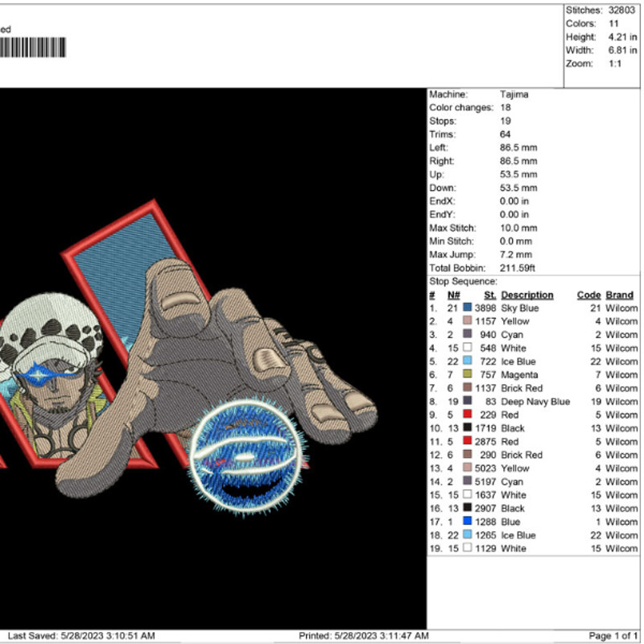This screenshot has width=644, height=644.
Task: Select the Magenta color swatch in stop 6
Action: tap(468, 375)
